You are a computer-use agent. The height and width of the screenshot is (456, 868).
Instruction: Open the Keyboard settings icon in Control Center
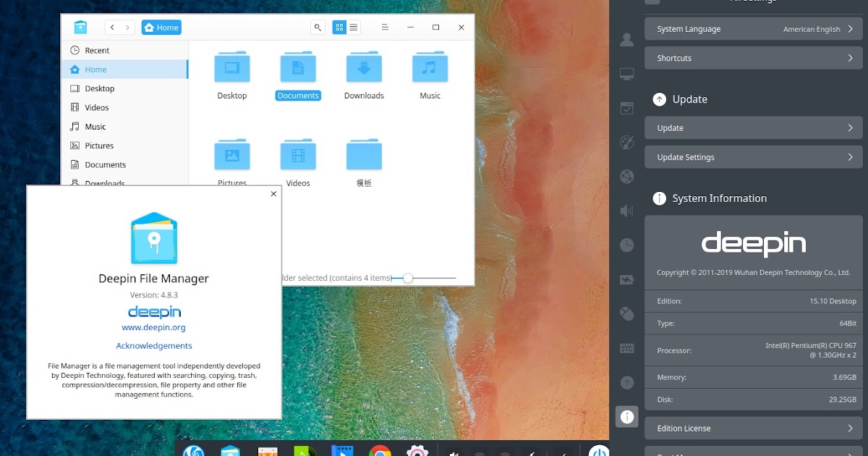point(626,348)
